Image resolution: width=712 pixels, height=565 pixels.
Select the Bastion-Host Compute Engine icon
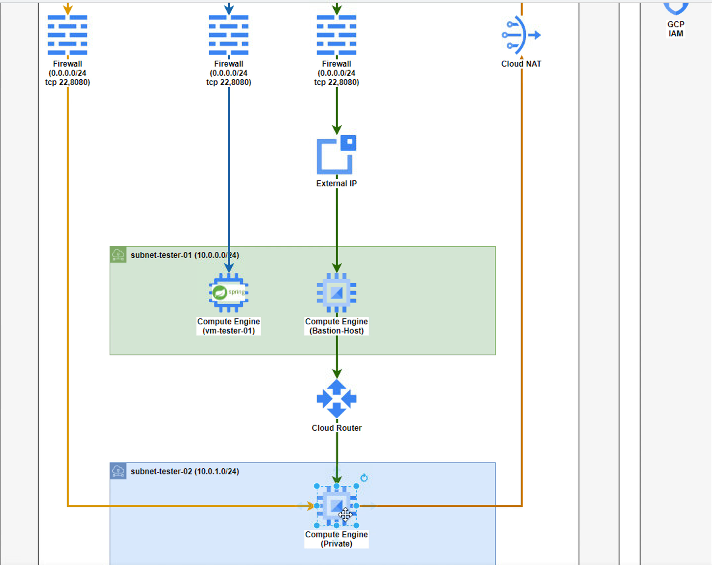336,292
